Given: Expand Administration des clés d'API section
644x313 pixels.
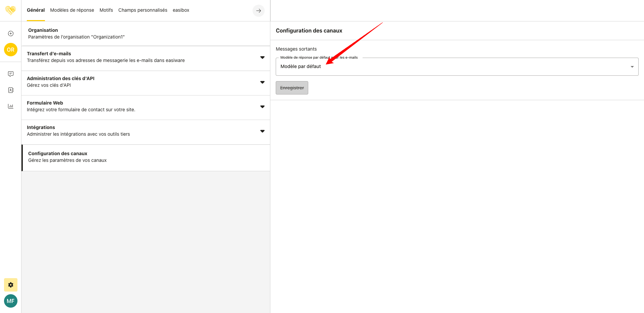Looking at the screenshot, I should click(x=262, y=82).
